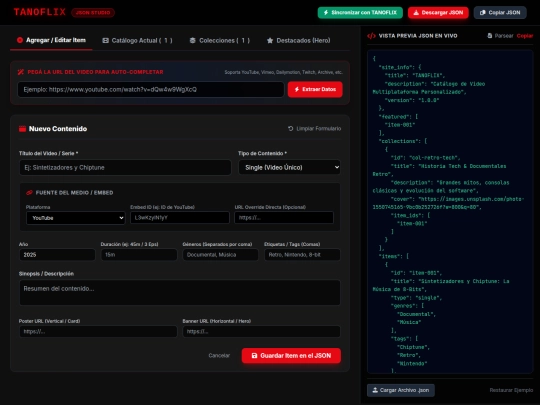This screenshot has width=540, height=405.
Task: Click the TANOFLIX logo
Action: (x=40, y=12)
